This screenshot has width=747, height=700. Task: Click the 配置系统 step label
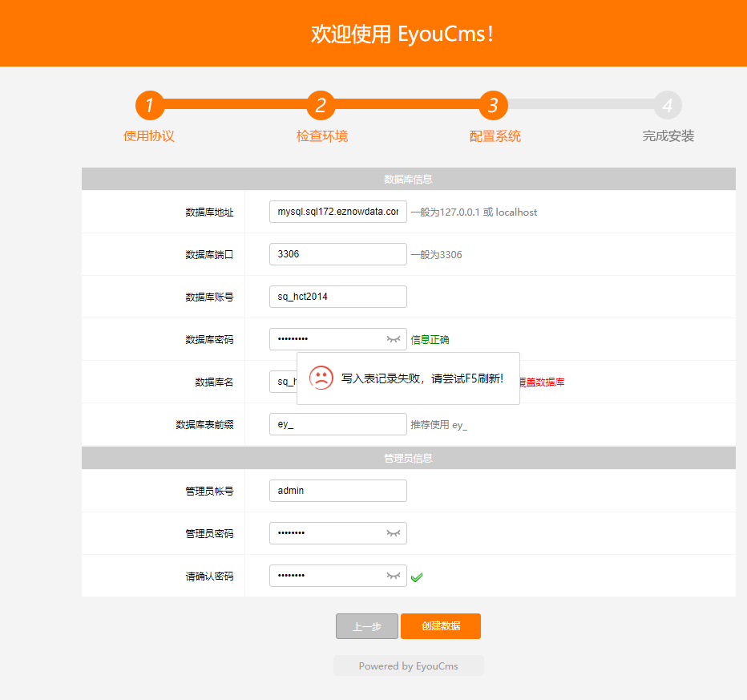(x=495, y=136)
